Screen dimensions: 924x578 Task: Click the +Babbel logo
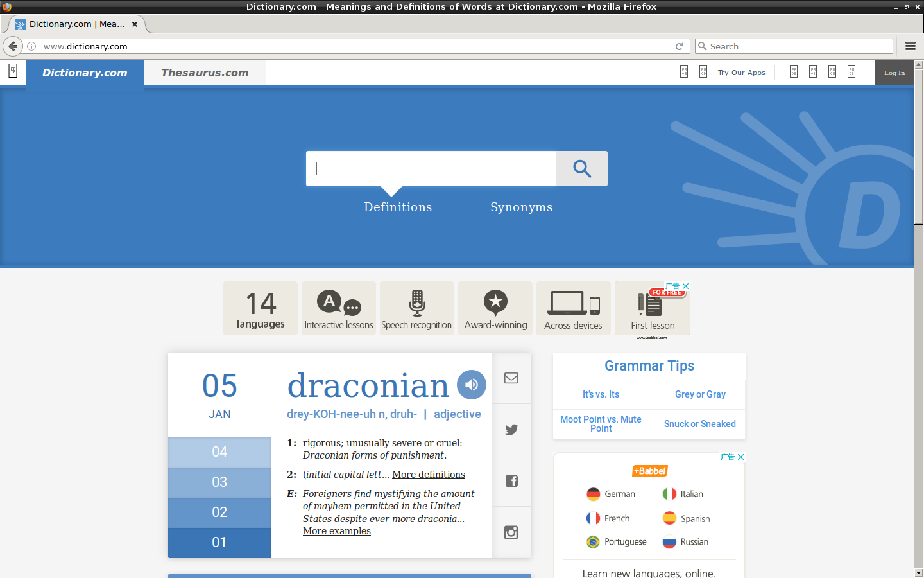[x=650, y=471]
